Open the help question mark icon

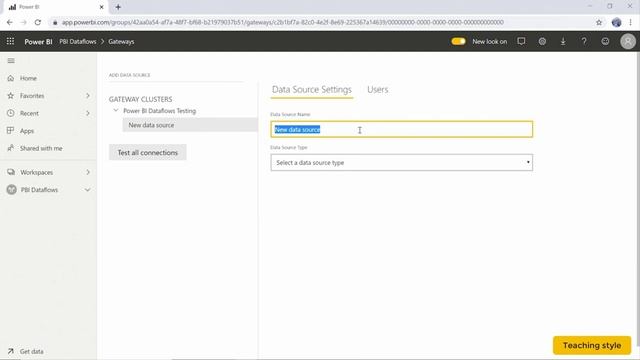[584, 41]
